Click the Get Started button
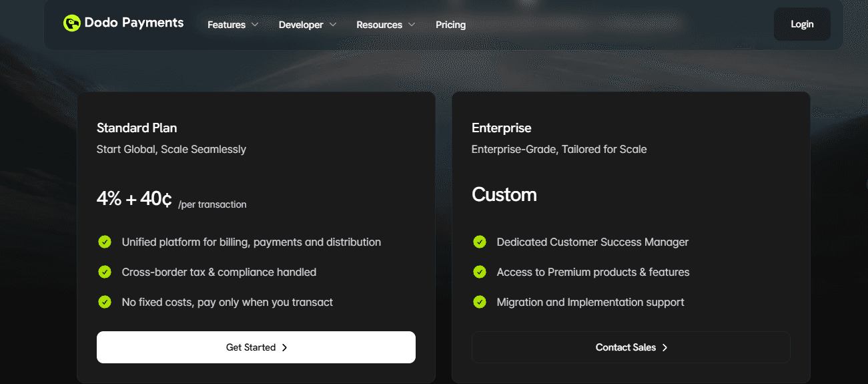The image size is (868, 384). (256, 347)
